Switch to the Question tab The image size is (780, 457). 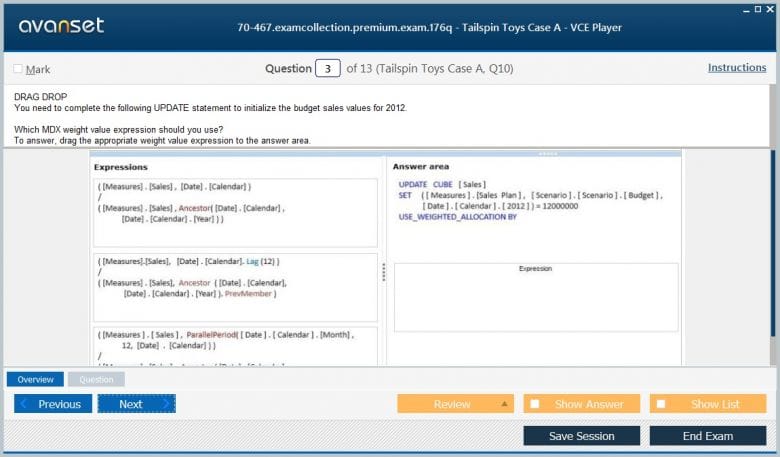97,379
